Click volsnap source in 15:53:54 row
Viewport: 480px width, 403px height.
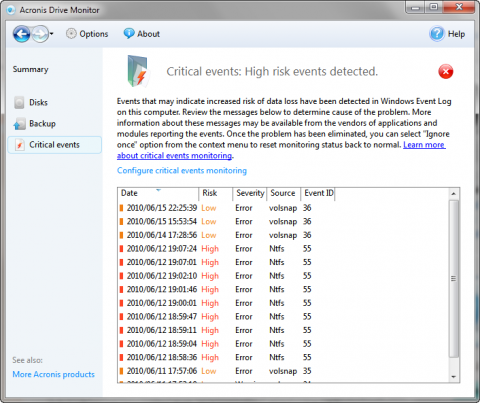pos(283,222)
